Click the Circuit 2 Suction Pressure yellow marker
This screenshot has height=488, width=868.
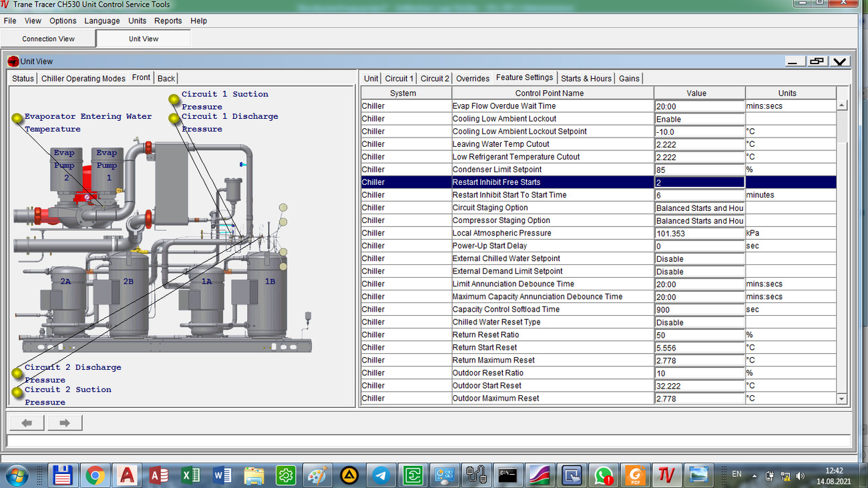17,392
